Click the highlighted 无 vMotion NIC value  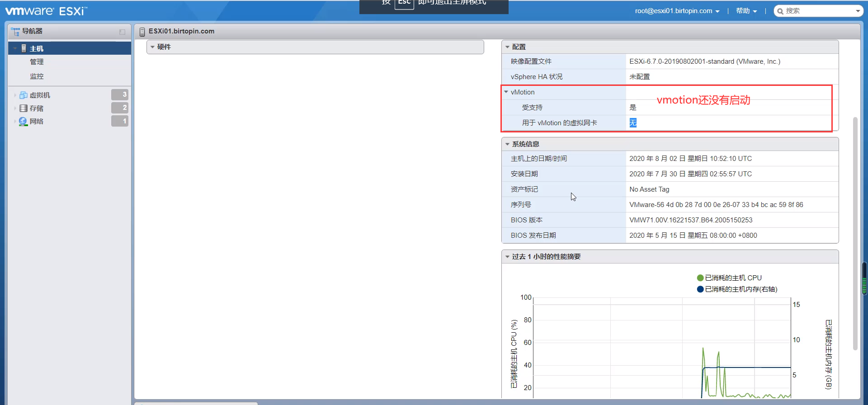pyautogui.click(x=633, y=122)
